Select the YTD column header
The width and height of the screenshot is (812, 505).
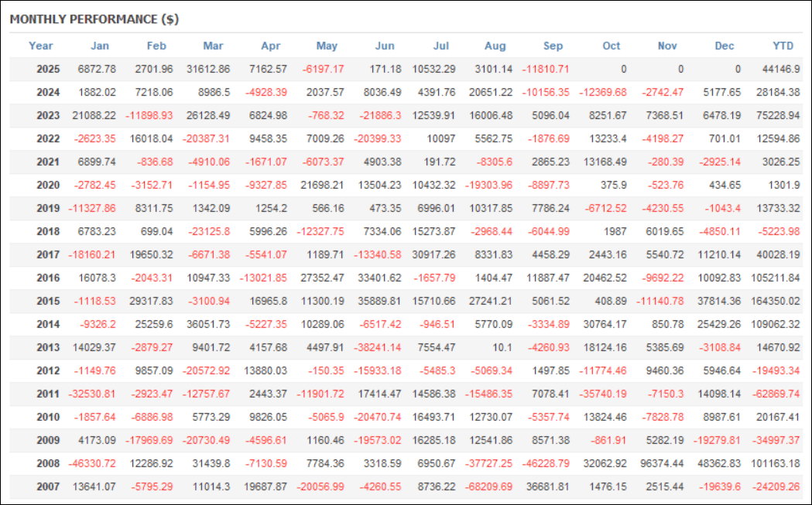click(x=783, y=46)
